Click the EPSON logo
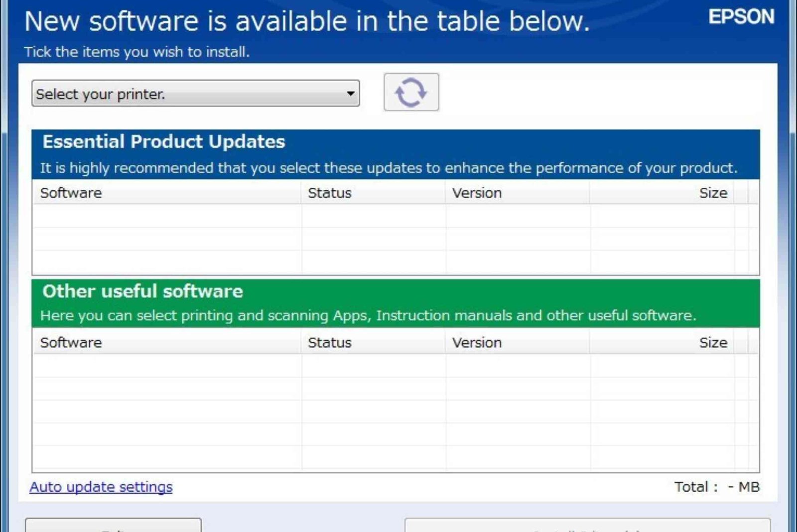797x532 pixels. pos(741,17)
